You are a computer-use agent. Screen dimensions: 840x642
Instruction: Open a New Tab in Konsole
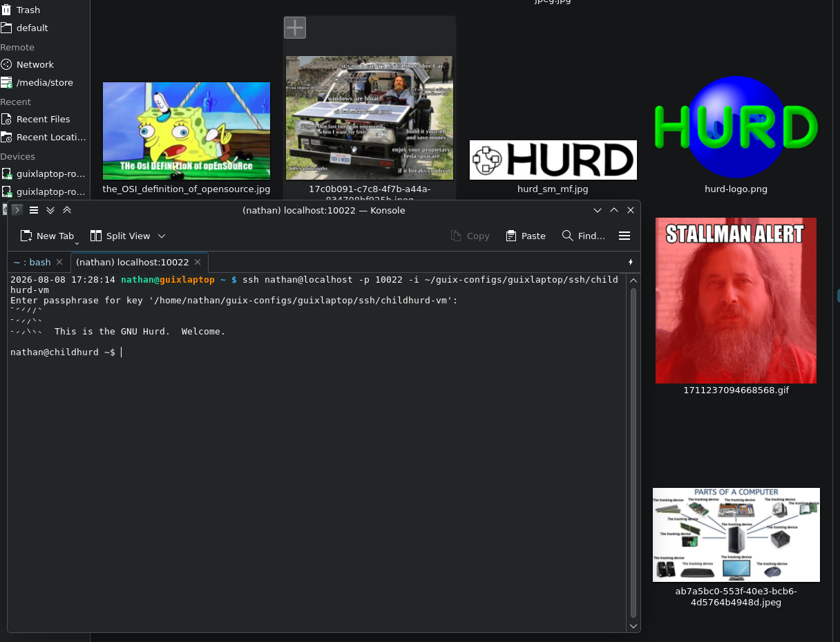click(x=46, y=236)
